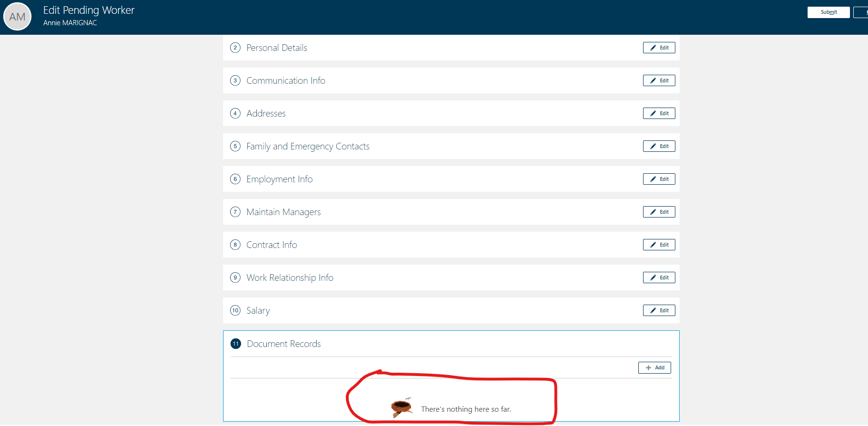The width and height of the screenshot is (868, 426).
Task: Click the Annie MARIGNAC name text
Action: [70, 23]
